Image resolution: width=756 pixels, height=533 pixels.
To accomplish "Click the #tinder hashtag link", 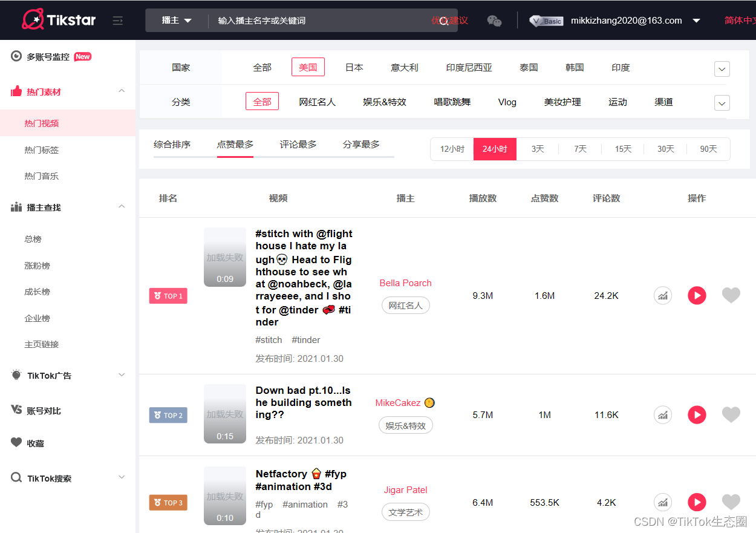I will coord(306,340).
